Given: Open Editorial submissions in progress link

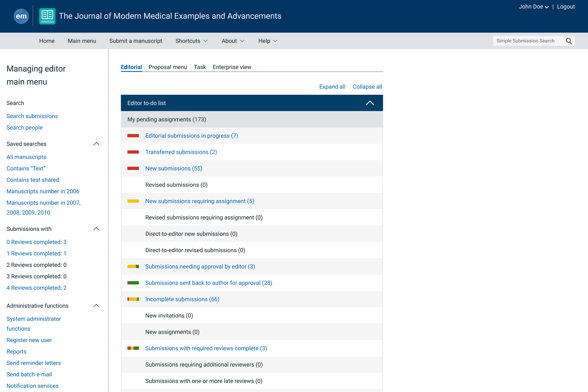Looking at the screenshot, I should click(x=191, y=136).
